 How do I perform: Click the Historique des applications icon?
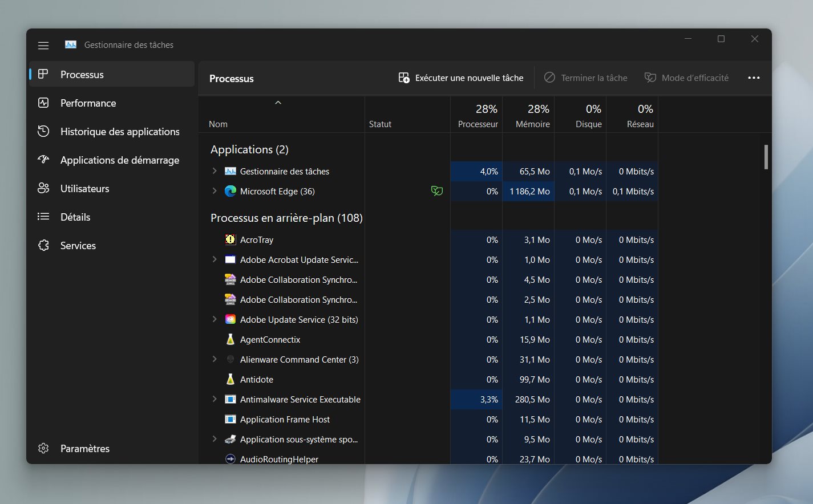point(43,131)
